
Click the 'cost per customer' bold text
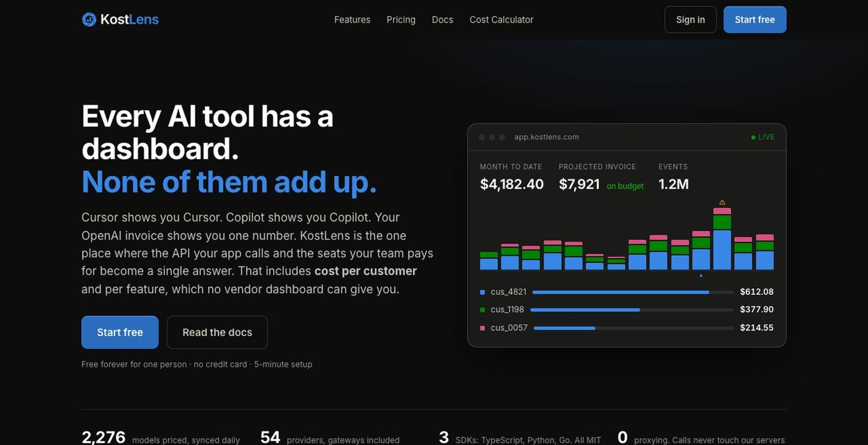coord(366,271)
